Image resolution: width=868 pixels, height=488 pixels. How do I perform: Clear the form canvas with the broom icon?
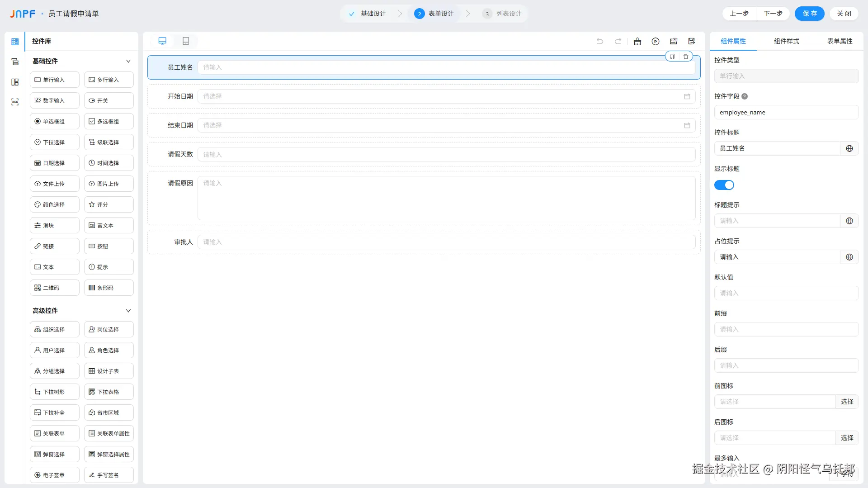pos(637,41)
